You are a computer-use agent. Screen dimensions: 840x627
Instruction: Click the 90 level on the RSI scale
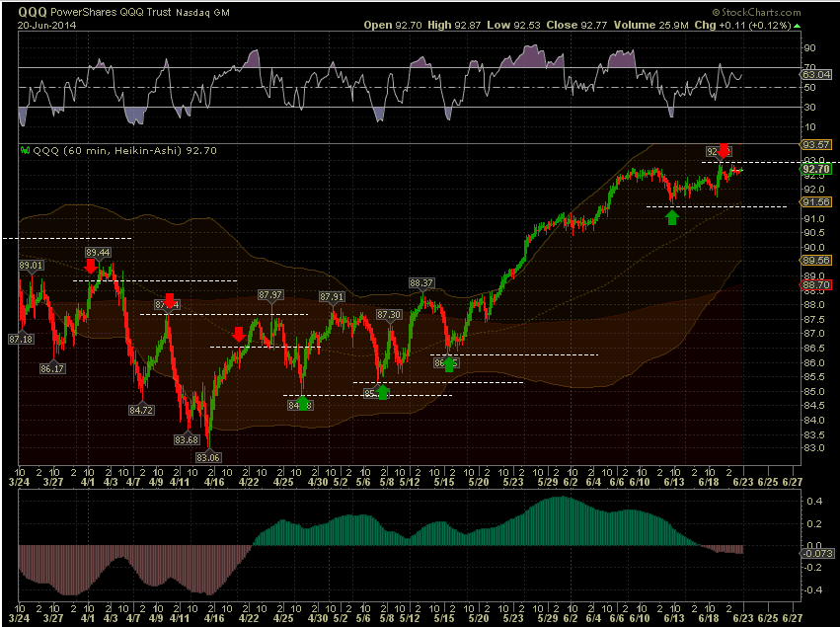point(809,48)
